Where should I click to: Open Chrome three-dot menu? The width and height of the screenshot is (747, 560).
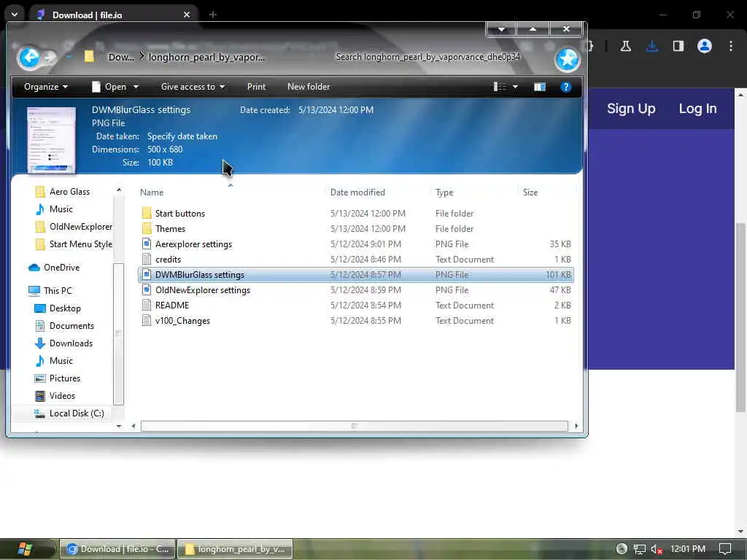tap(731, 46)
